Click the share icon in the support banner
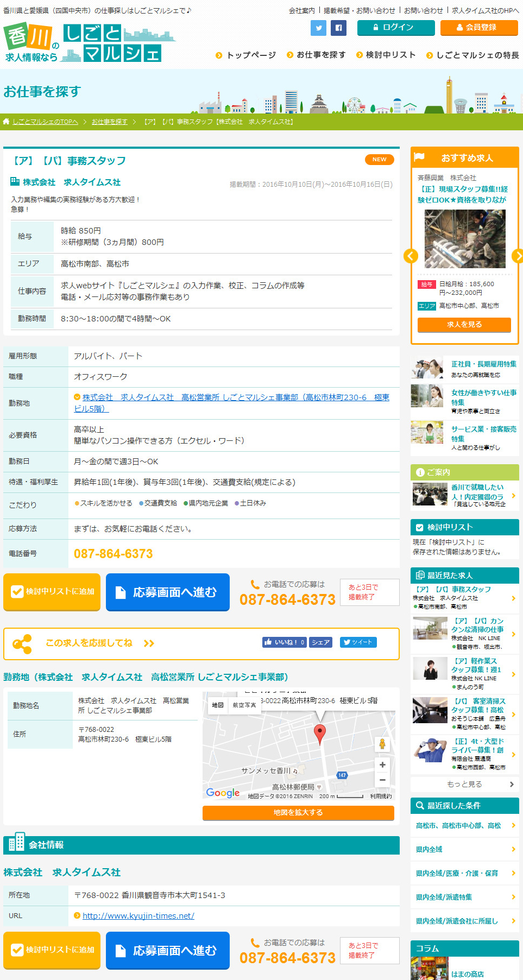 22,643
